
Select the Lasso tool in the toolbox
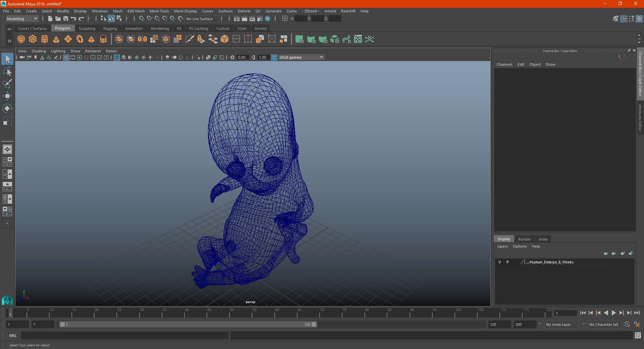[7, 71]
